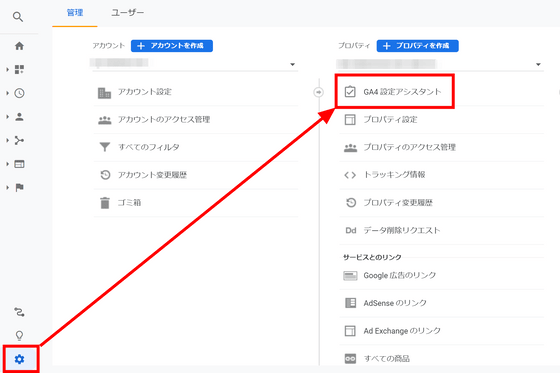Click icon beside AdSense のリンク
This screenshot has height=373, width=560.
pos(350,303)
